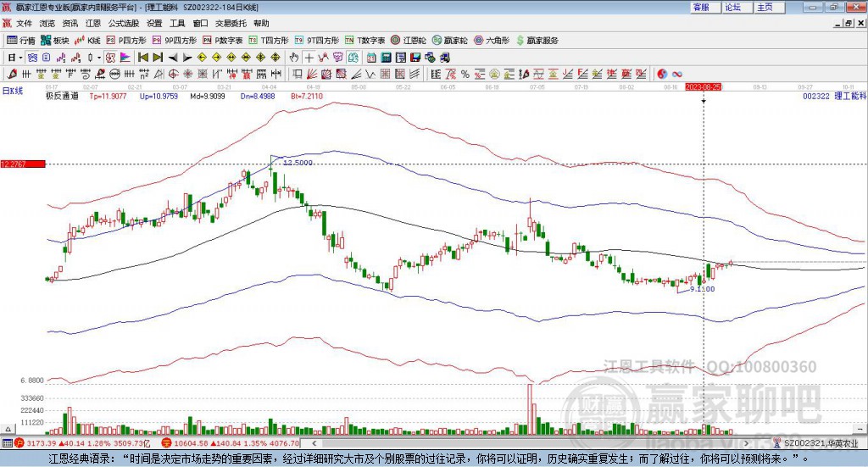Image resolution: width=868 pixels, height=467 pixels.
Task: Click the 论坛 forum button
Action: [737, 7]
